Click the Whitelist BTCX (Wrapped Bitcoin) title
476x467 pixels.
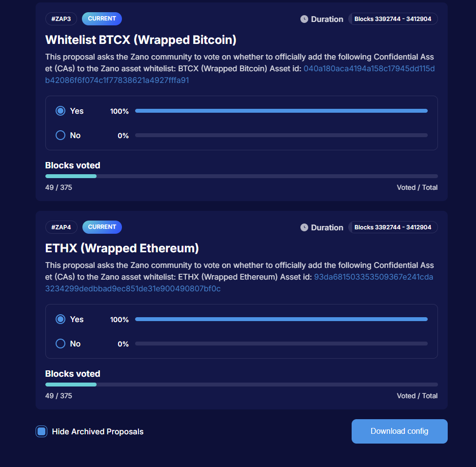pos(141,40)
